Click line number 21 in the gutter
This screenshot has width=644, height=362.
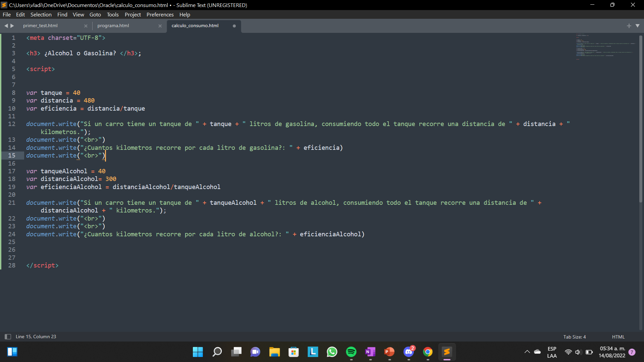[12, 202]
